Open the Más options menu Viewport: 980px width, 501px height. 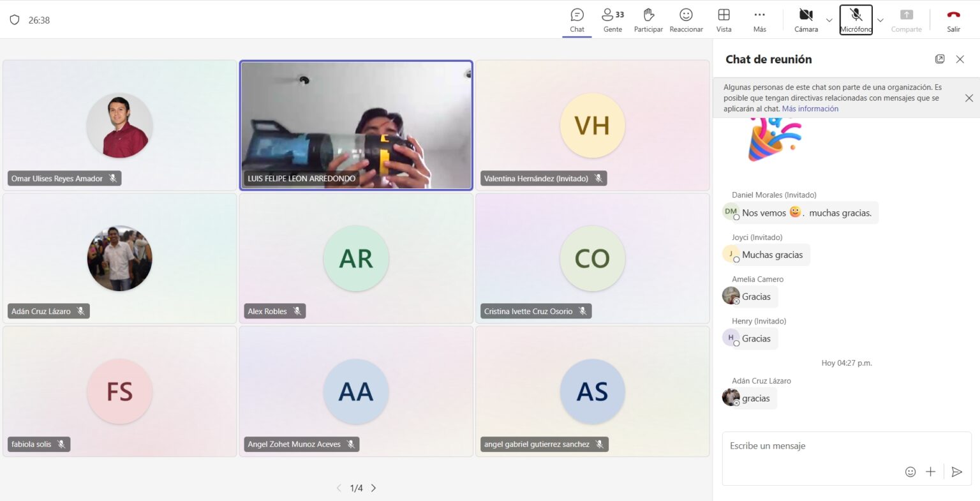click(759, 20)
